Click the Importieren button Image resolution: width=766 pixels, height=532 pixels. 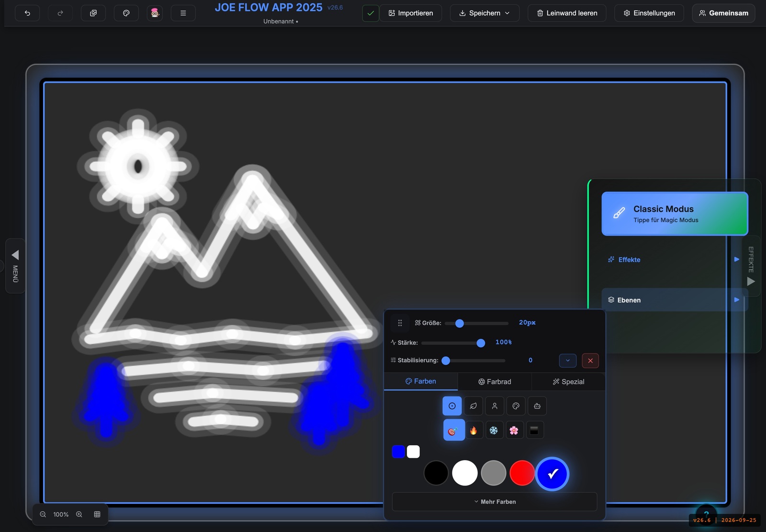(x=411, y=13)
